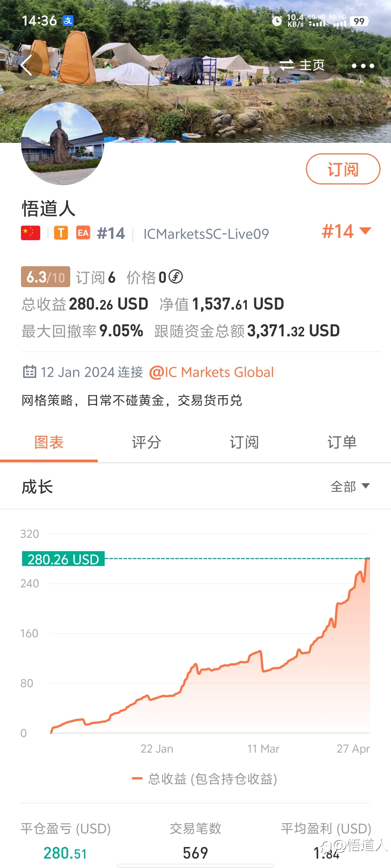The height and width of the screenshot is (868, 391).
Task: Click the orange 订阅 subscribe button
Action: [x=343, y=169]
